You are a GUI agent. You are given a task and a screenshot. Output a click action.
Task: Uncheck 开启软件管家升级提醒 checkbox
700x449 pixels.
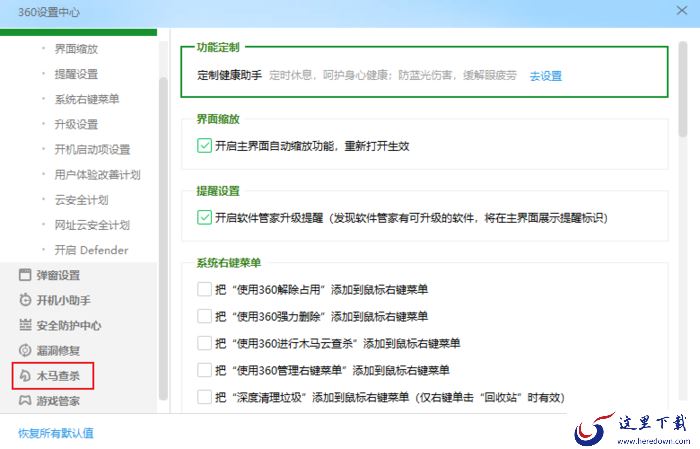(204, 217)
